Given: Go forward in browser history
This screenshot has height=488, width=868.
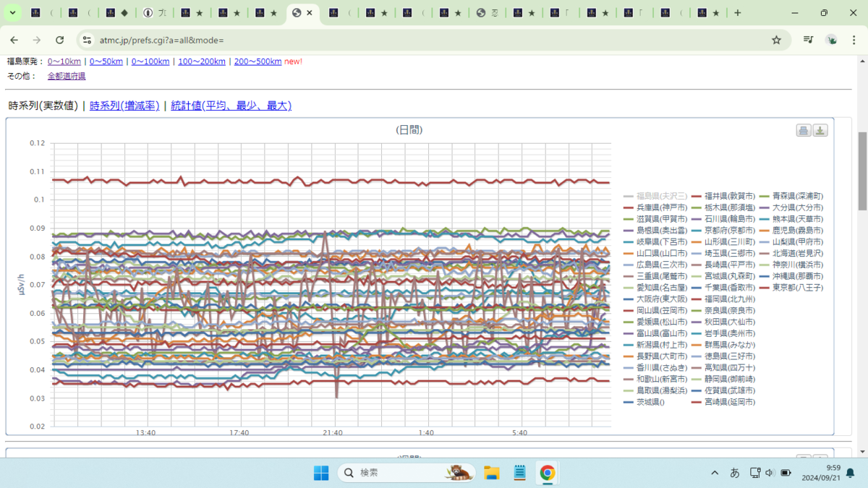Looking at the screenshot, I should tap(37, 40).
